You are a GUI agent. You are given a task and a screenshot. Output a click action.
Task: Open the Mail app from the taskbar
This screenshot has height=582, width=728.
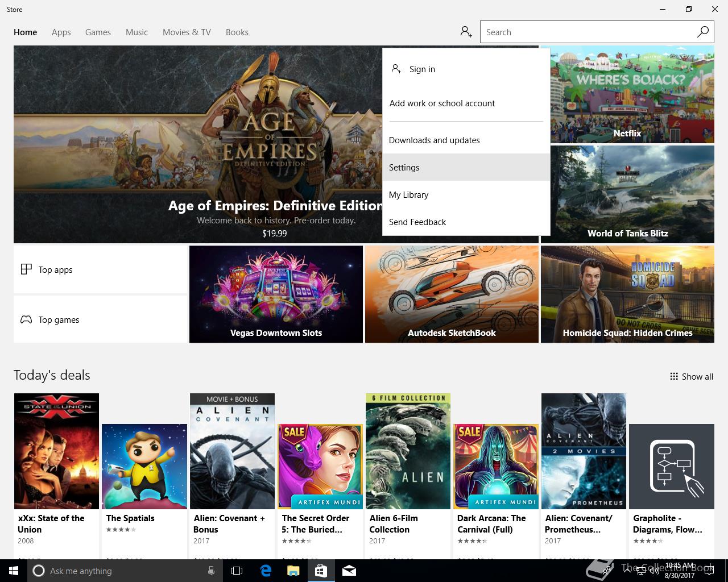(349, 571)
